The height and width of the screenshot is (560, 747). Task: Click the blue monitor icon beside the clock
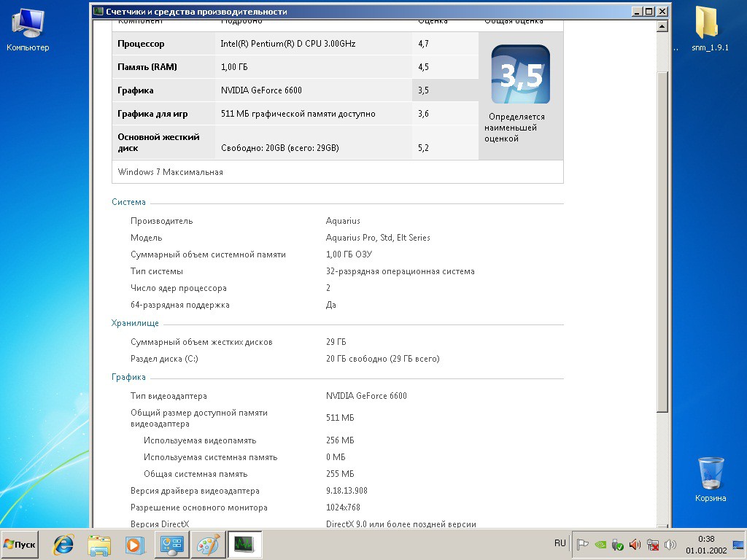(738, 545)
